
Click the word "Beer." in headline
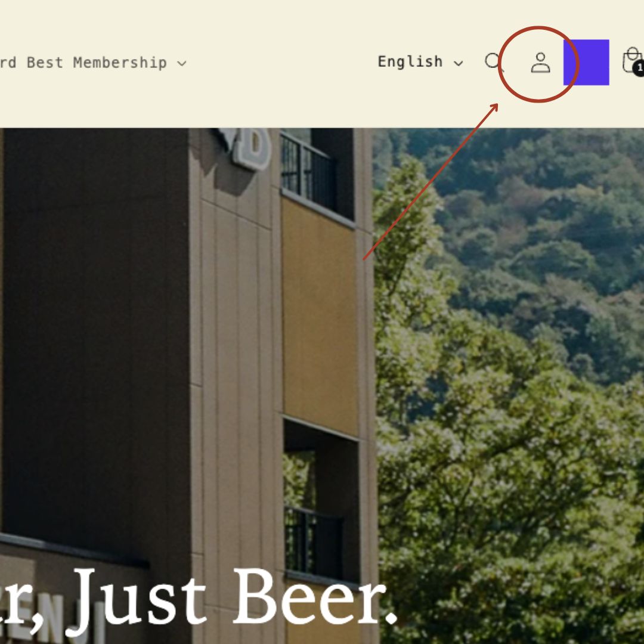point(315,596)
